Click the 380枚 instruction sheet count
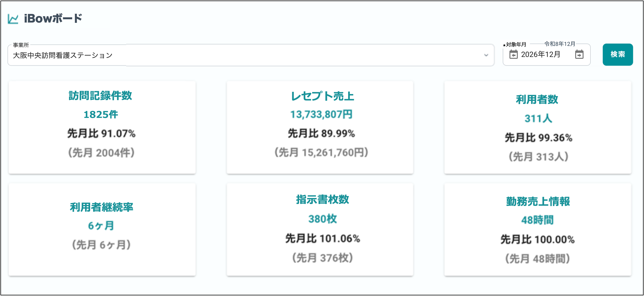This screenshot has height=296, width=644. pyautogui.click(x=323, y=219)
